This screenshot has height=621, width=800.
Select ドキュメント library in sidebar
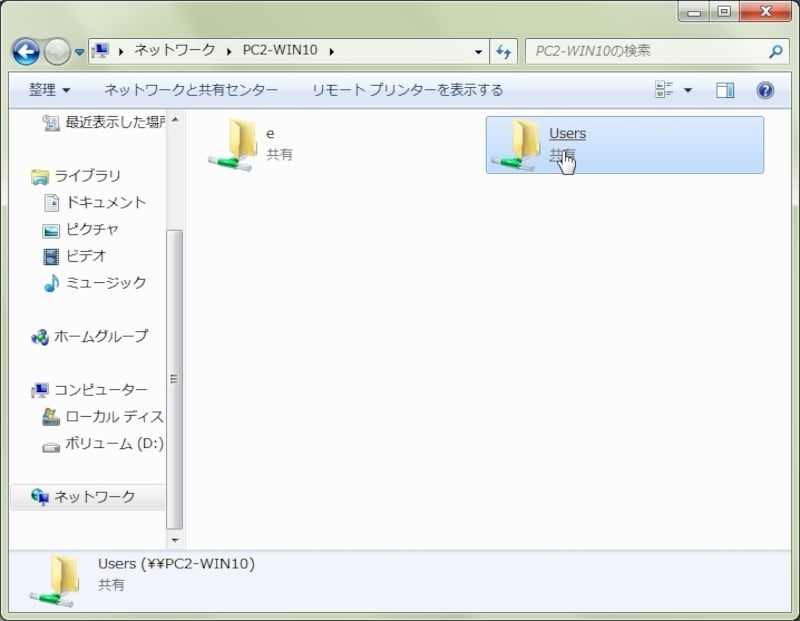pyautogui.click(x=105, y=202)
